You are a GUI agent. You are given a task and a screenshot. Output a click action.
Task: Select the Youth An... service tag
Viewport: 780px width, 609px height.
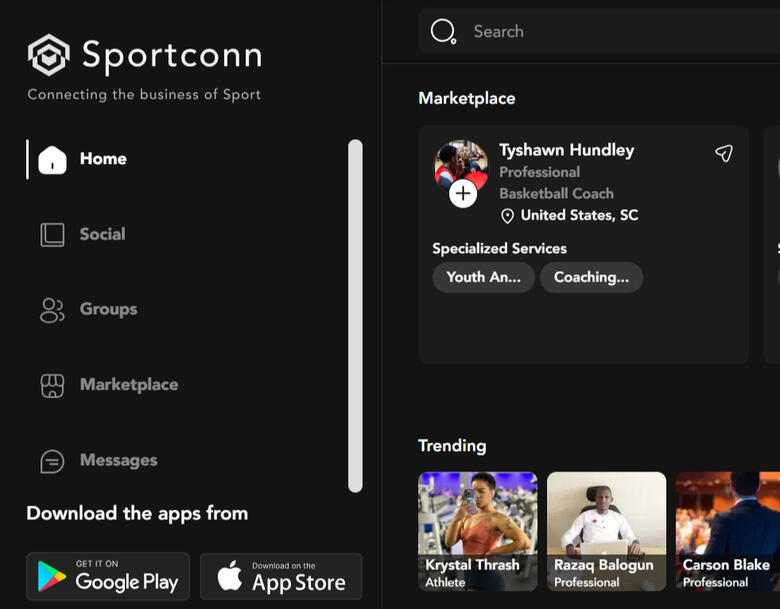[483, 277]
